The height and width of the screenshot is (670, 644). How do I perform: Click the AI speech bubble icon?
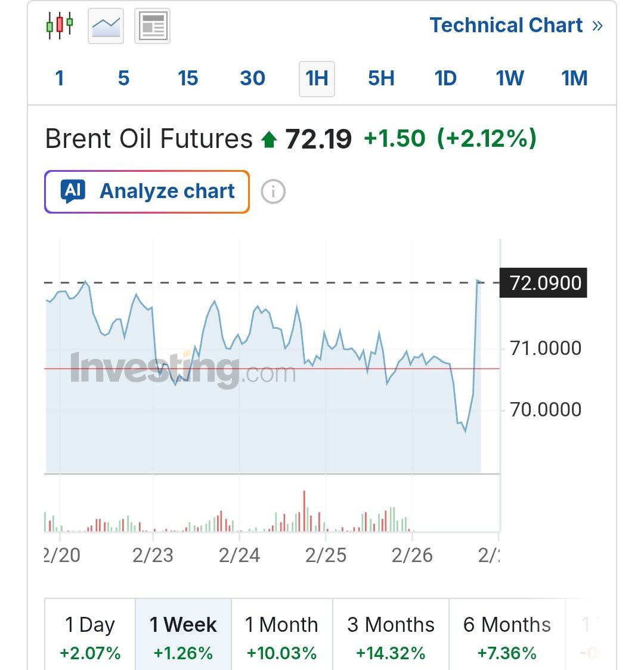(x=73, y=192)
